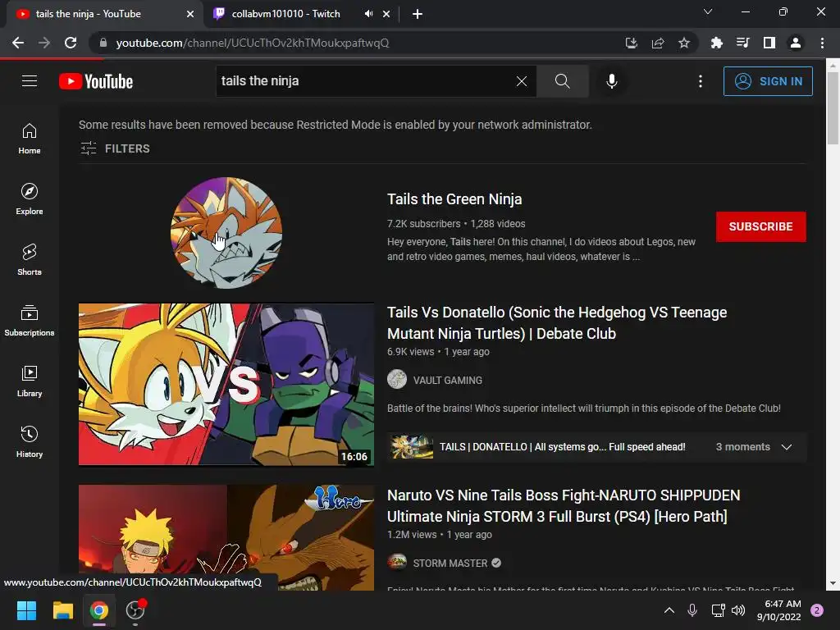Click the STORM MASTER channel avatar
The image size is (840, 630).
point(397,562)
